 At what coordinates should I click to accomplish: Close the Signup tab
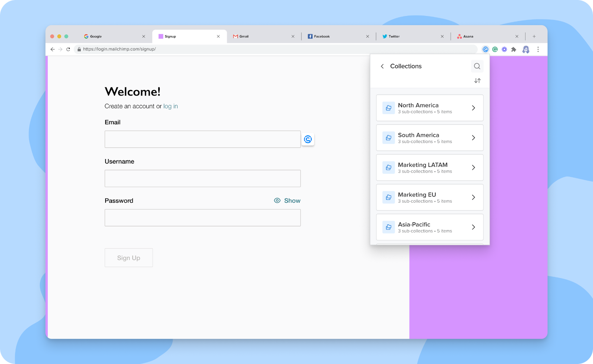[218, 36]
